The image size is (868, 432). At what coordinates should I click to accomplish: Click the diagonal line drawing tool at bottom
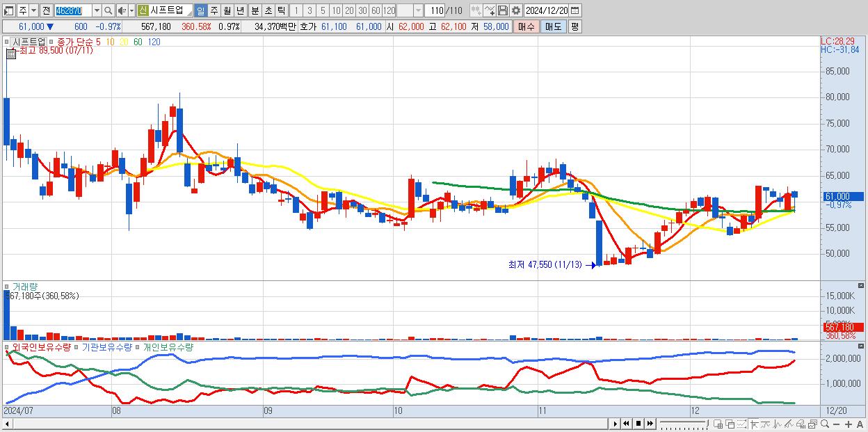click(789, 424)
